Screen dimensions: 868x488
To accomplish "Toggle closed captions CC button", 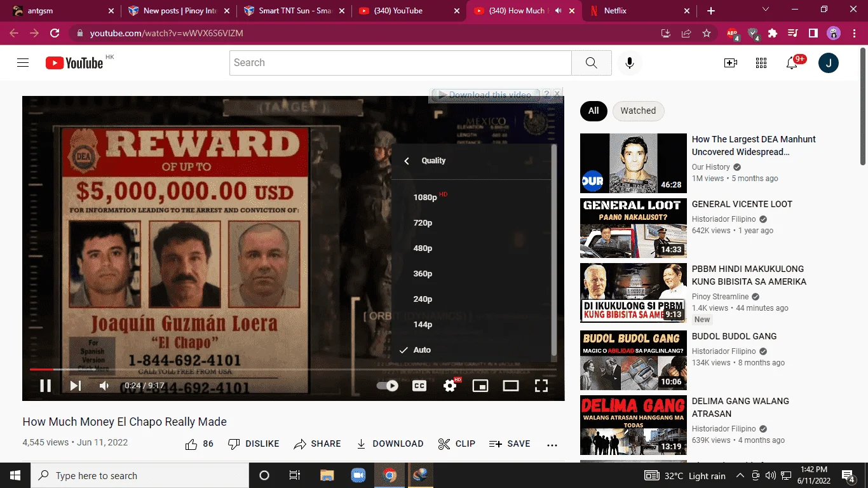I will pyautogui.click(x=419, y=385).
